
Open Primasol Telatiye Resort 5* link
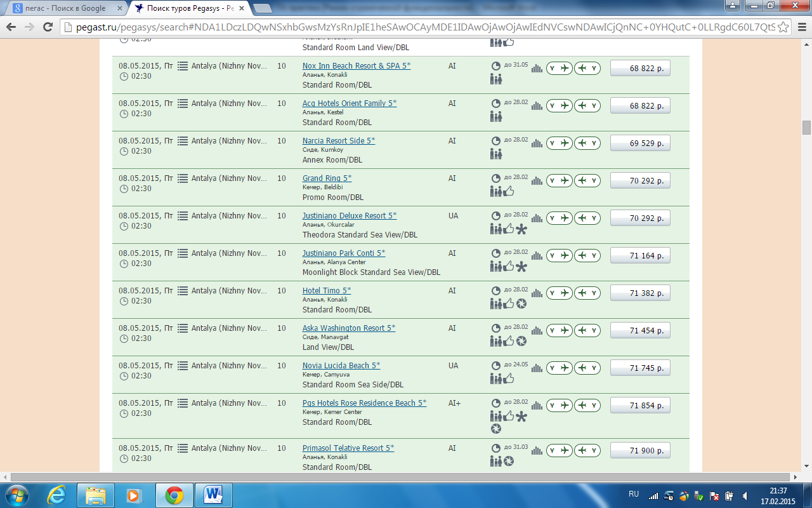[348, 448]
